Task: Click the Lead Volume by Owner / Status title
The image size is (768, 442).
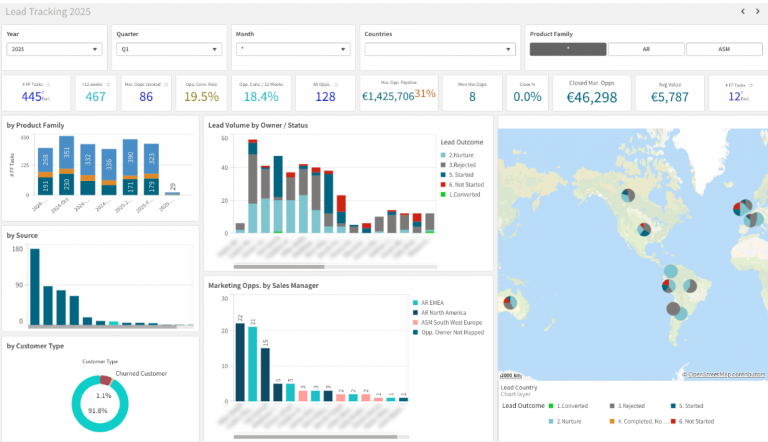Action: [x=258, y=125]
